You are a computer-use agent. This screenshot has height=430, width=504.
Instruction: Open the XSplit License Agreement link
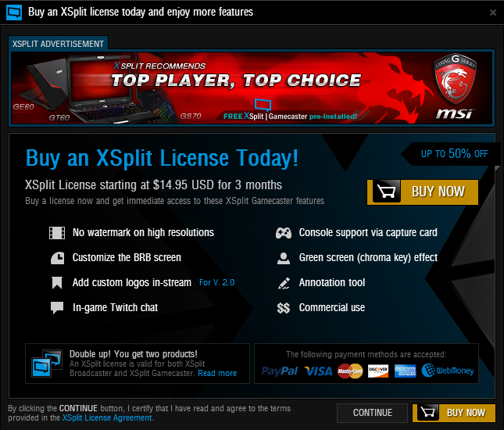point(107,417)
